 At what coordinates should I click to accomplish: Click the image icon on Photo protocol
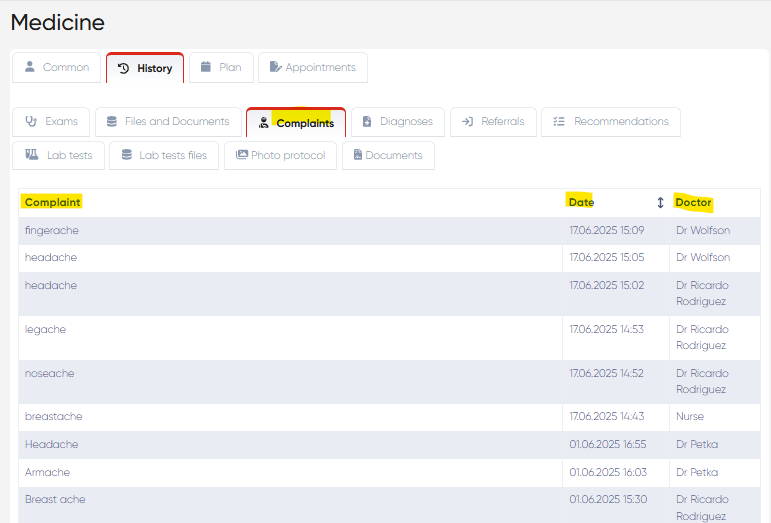pos(241,156)
